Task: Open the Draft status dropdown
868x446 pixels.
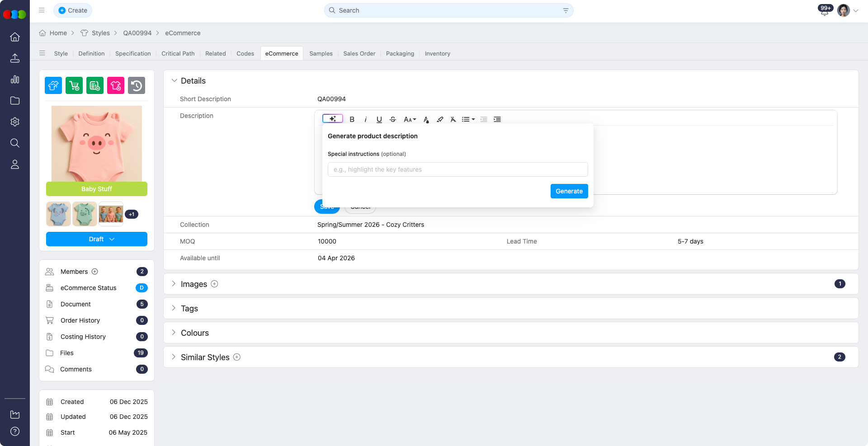Action: (96, 239)
